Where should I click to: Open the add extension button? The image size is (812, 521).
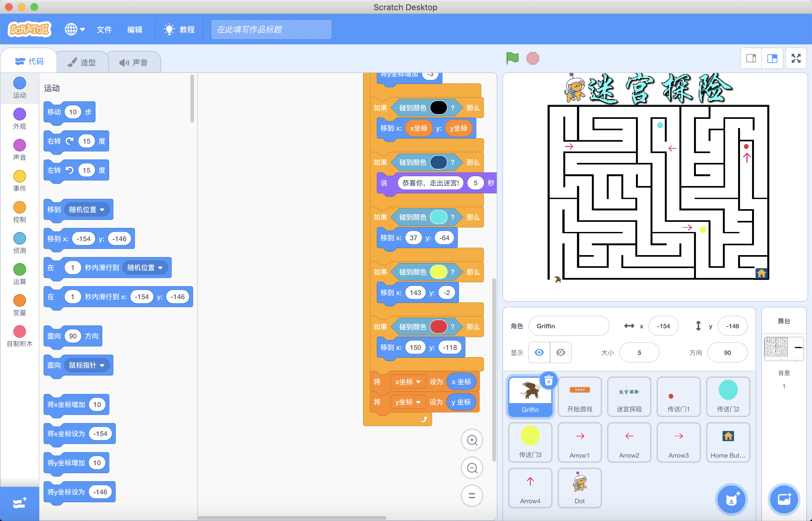coord(20,503)
